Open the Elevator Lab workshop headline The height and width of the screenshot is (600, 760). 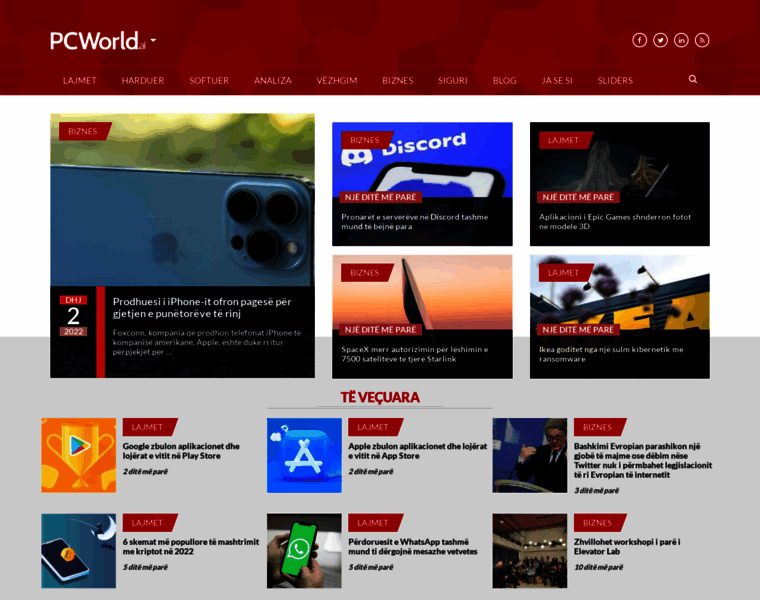click(x=627, y=547)
